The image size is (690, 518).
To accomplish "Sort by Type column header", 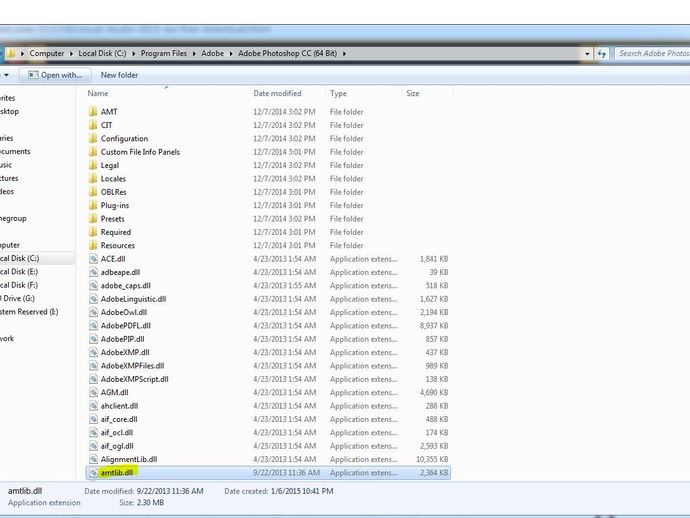I will point(338,93).
